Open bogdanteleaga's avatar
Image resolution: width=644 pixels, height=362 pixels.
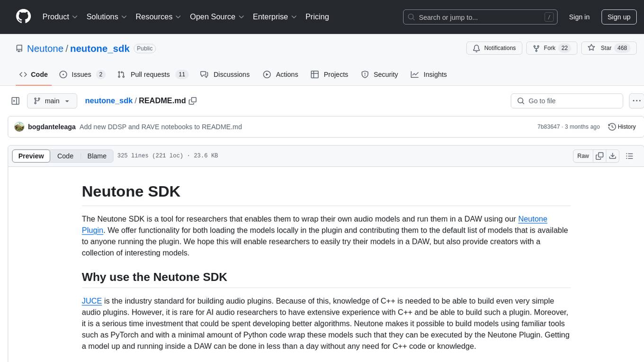[19, 127]
